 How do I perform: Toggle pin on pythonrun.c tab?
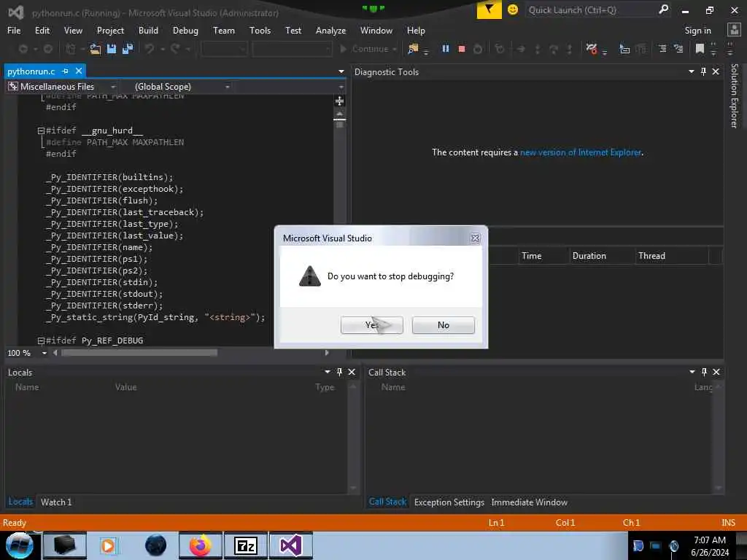(x=65, y=71)
